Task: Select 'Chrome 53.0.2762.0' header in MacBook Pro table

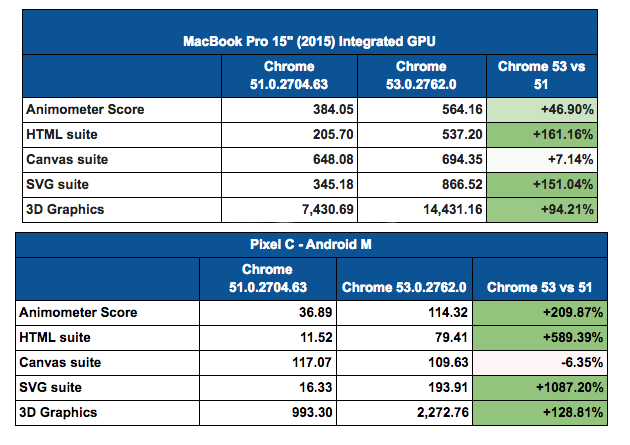Action: 421,76
